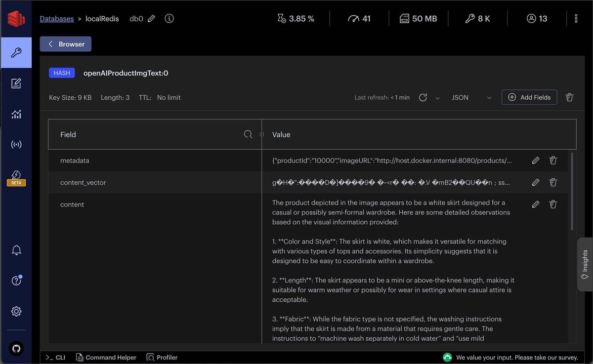Delete the content_vector field via its trash icon

click(x=553, y=182)
